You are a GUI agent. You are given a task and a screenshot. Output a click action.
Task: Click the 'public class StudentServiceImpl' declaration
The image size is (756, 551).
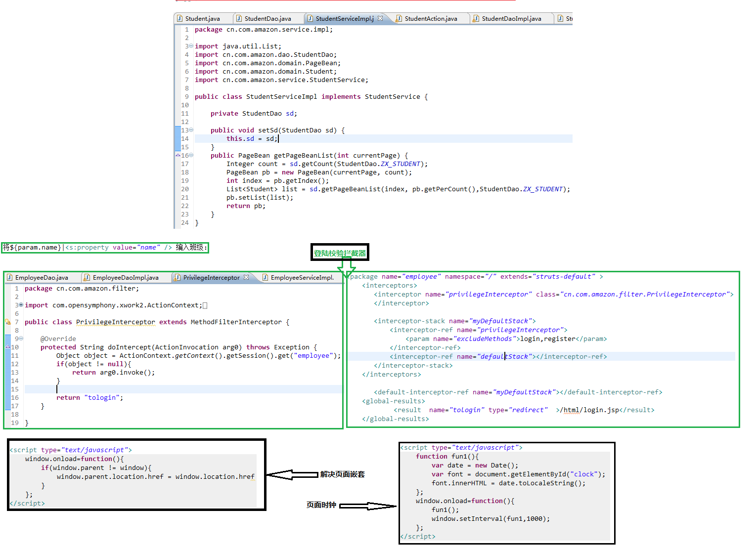[x=311, y=96]
